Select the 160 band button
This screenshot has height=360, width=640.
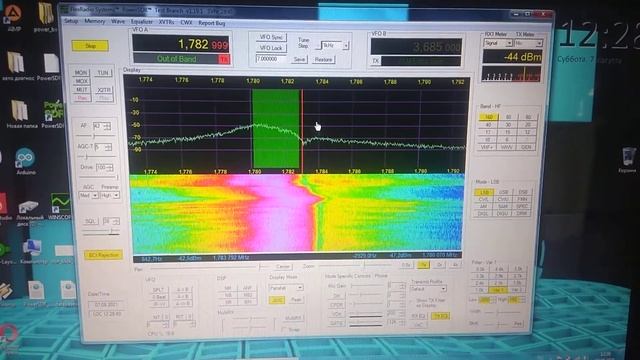(488, 117)
